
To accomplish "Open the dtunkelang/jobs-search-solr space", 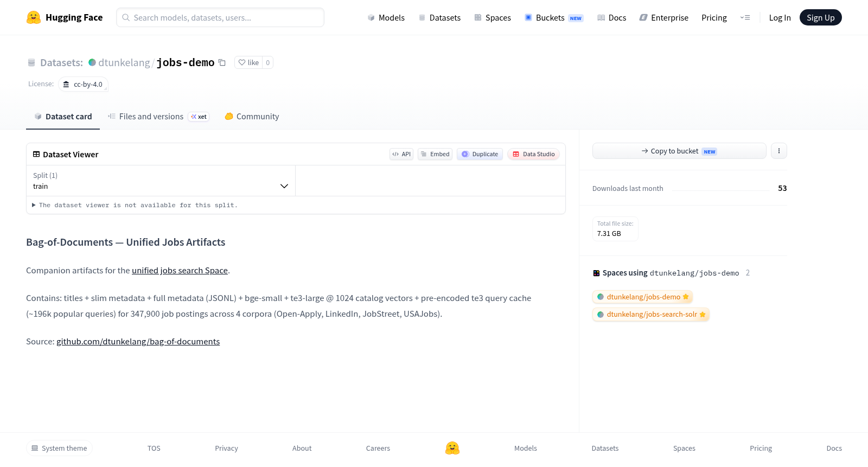I will [x=651, y=314].
